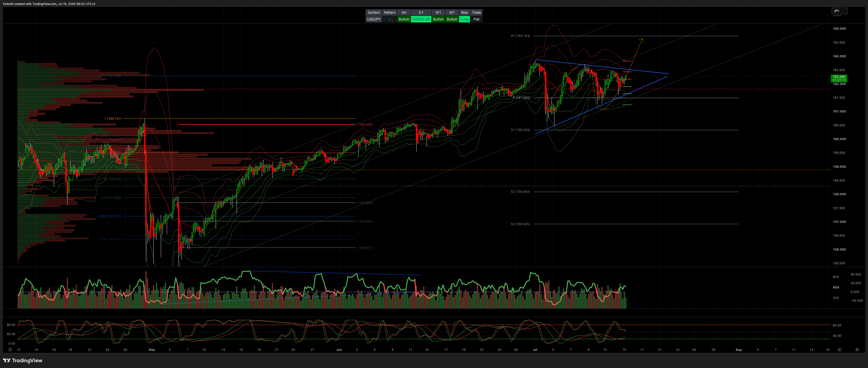Click the green Long bias cell
Screen dimensions: 868x368
pyautogui.click(x=464, y=19)
